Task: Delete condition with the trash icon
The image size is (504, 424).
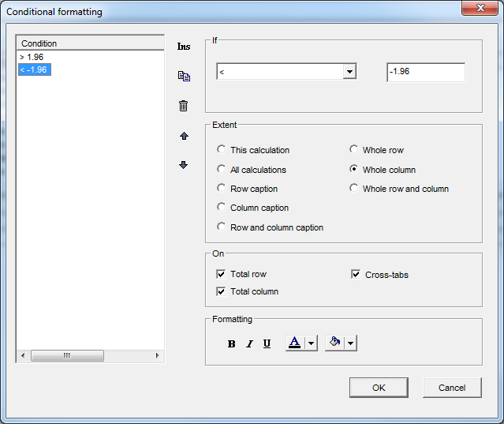Action: [x=184, y=106]
